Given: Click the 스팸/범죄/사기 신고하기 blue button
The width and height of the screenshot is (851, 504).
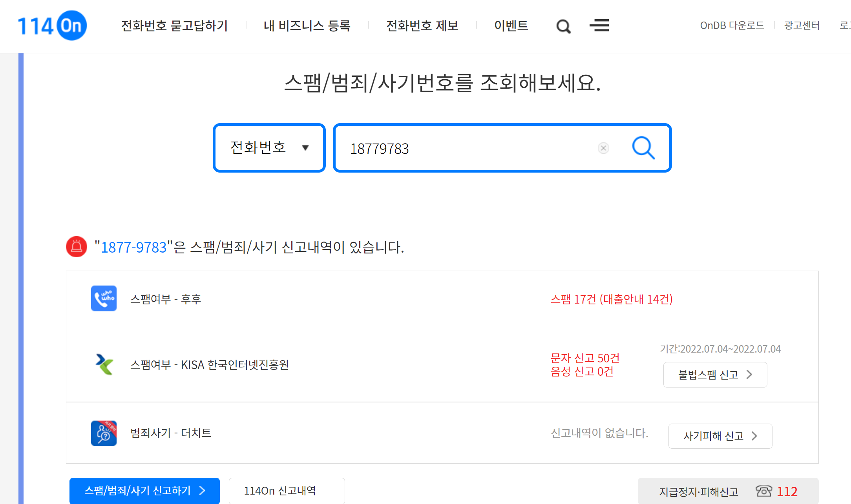Looking at the screenshot, I should 144,490.
